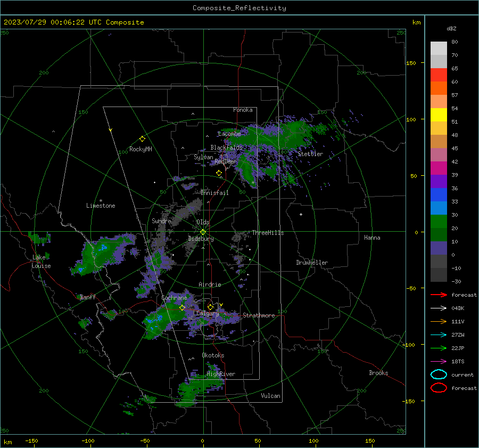The height and width of the screenshot is (448, 479).
Task: Click the Blackfalds label
Action: pyautogui.click(x=226, y=148)
